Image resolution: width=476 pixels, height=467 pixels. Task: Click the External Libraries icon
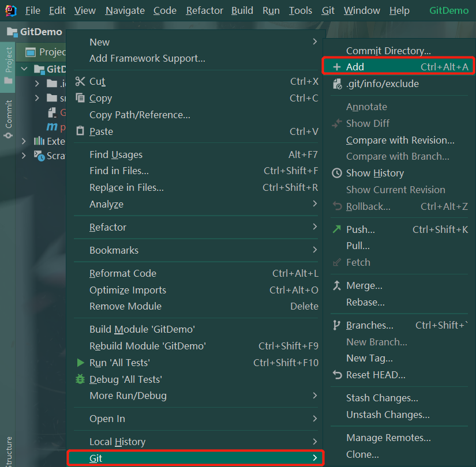tap(39, 141)
